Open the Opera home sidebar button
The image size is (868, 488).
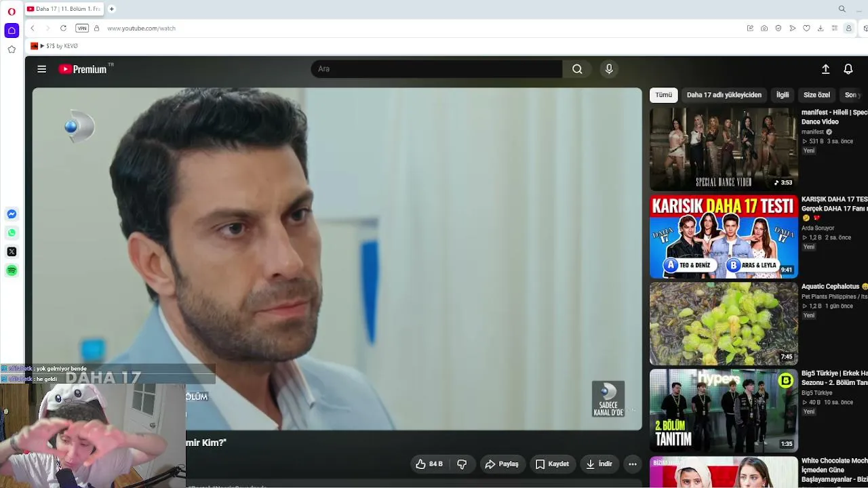pyautogui.click(x=12, y=30)
